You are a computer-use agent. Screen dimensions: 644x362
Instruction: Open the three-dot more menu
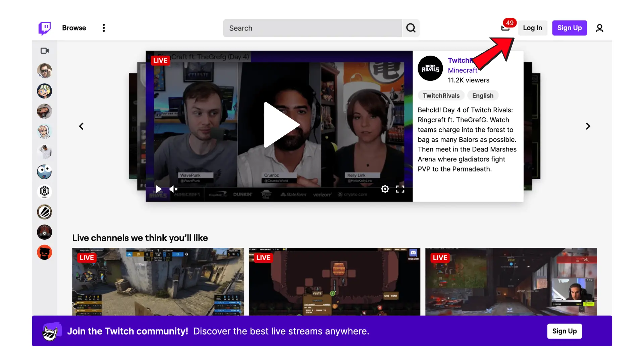(104, 28)
